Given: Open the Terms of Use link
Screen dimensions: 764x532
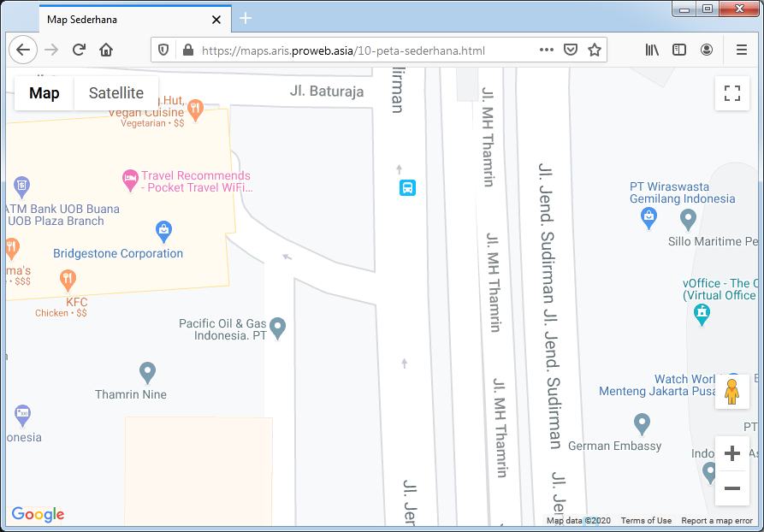Looking at the screenshot, I should click(646, 521).
